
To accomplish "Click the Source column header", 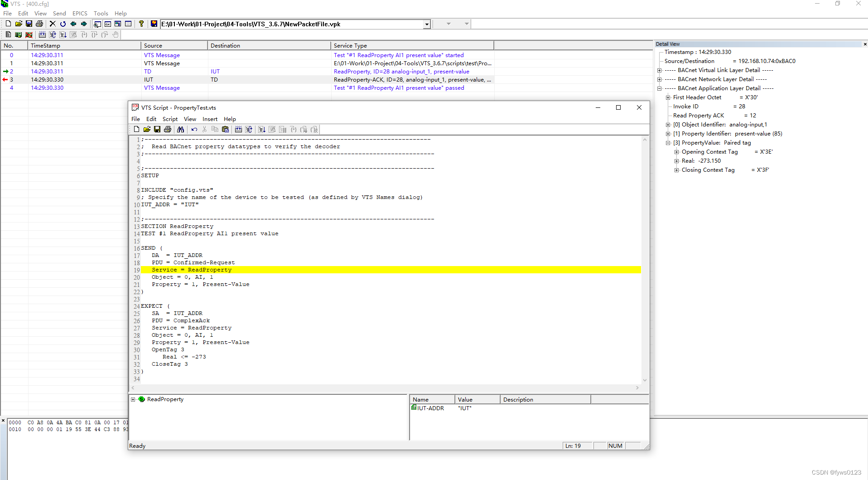I will 174,45.
